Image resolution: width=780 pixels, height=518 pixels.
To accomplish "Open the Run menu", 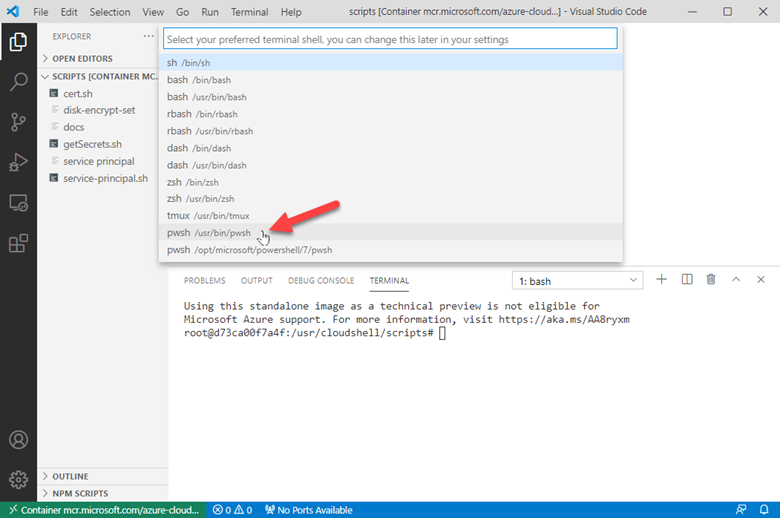I will pyautogui.click(x=210, y=12).
